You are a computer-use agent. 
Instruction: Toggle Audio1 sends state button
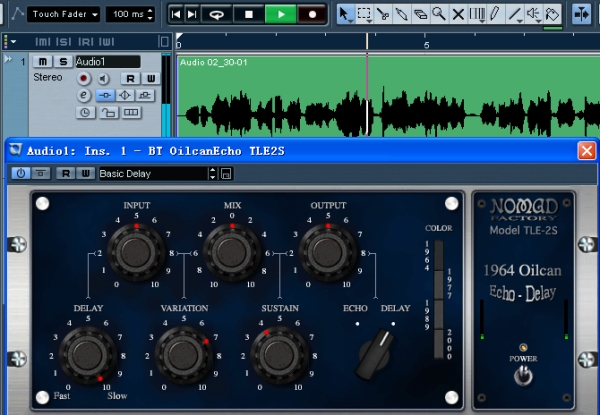[145, 95]
